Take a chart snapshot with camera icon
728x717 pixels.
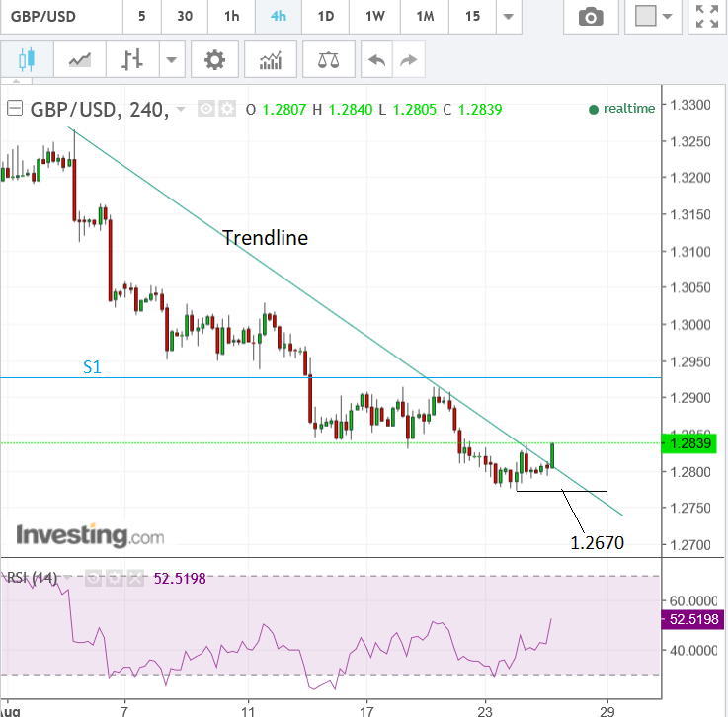tap(591, 17)
